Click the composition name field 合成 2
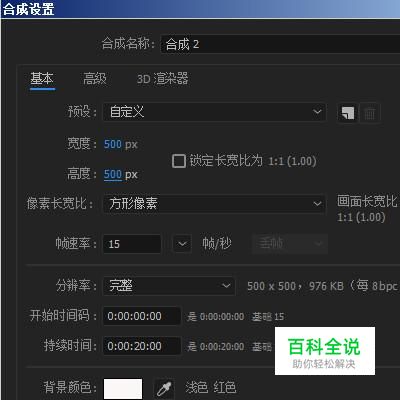This screenshot has width=400, height=400. click(x=280, y=44)
